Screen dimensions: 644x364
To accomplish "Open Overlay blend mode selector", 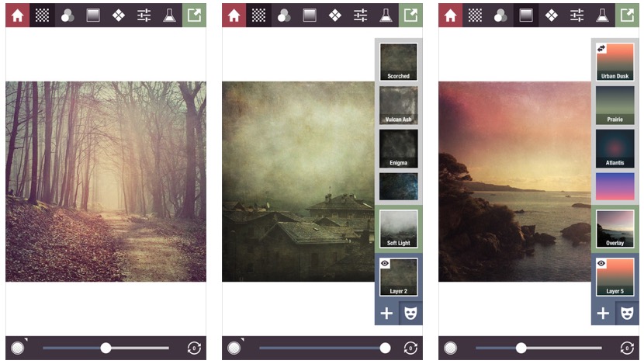I will [x=615, y=229].
